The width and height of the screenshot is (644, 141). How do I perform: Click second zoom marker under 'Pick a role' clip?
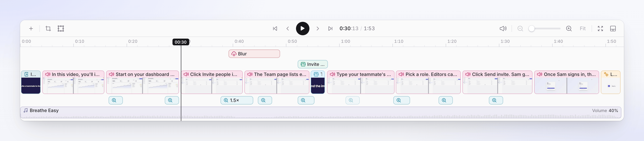coord(445,100)
